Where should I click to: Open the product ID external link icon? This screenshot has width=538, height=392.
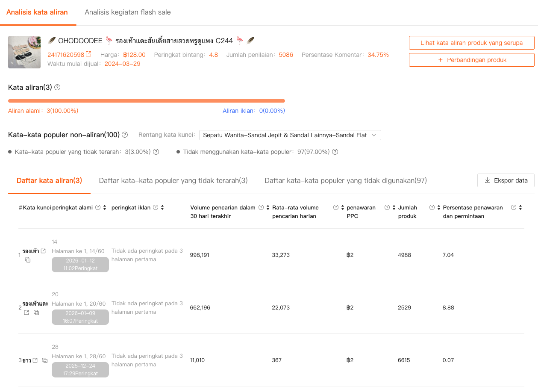pos(88,54)
